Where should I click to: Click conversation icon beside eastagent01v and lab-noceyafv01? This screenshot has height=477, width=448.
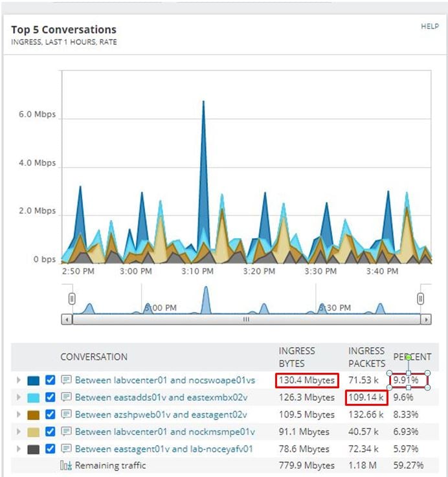coord(66,449)
